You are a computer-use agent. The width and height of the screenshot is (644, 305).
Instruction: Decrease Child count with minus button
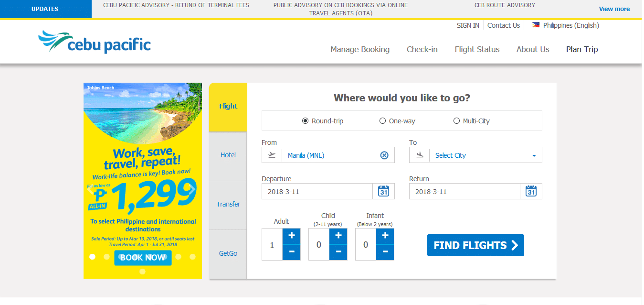pos(338,252)
